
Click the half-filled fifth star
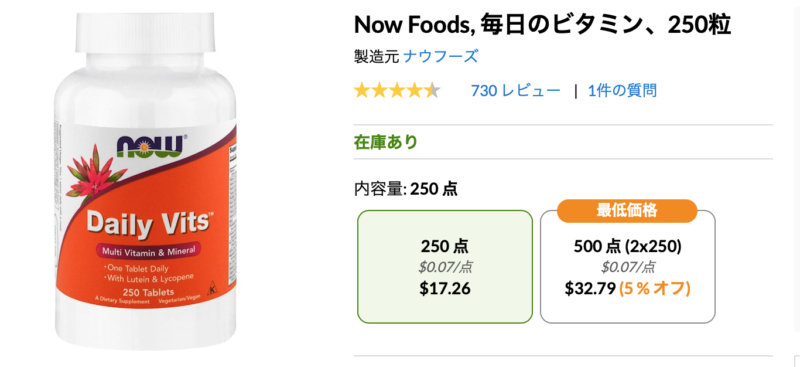432,91
